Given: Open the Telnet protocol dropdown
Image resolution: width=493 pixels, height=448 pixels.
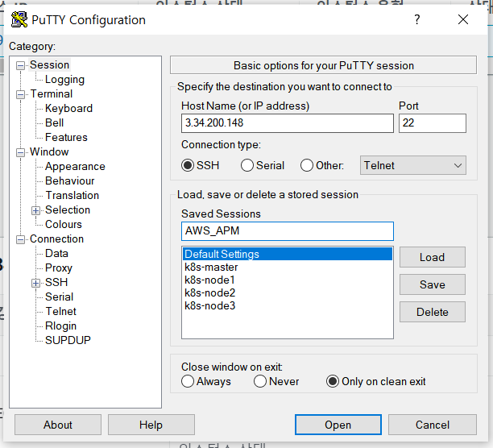Looking at the screenshot, I should tap(412, 165).
